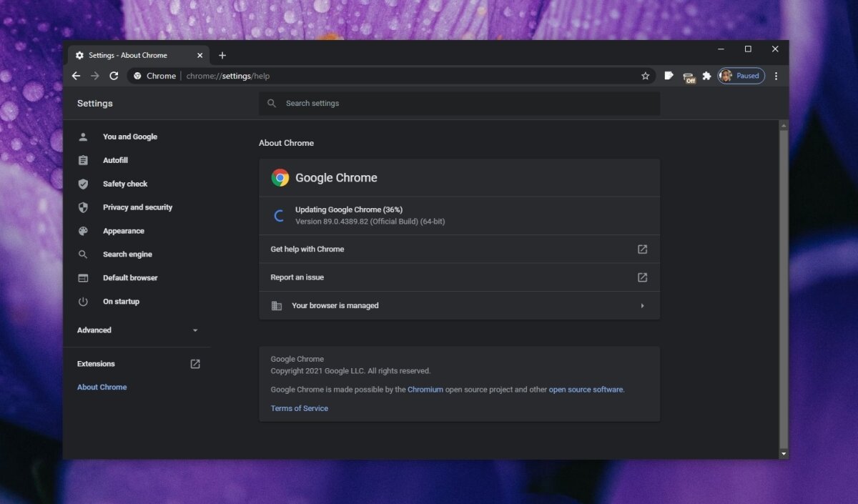Open the Extensions puzzle piece icon

pos(706,75)
